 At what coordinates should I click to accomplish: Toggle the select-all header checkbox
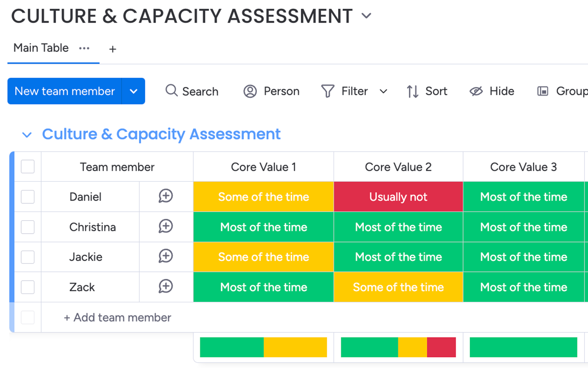click(28, 167)
